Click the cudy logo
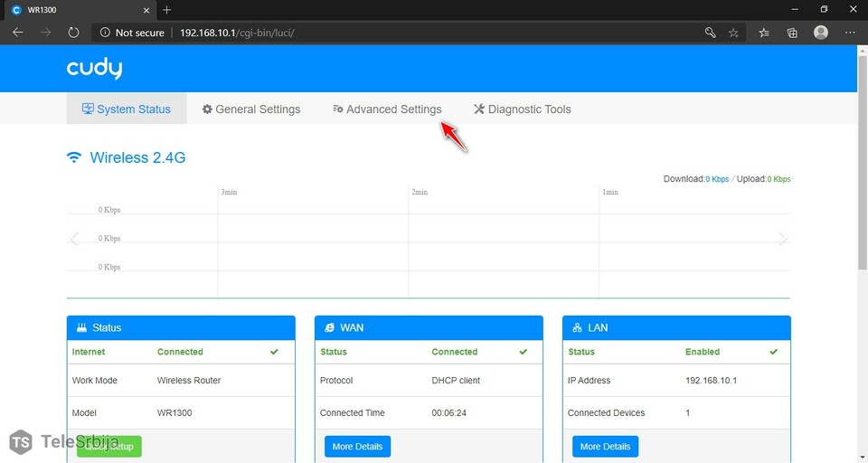 [94, 69]
